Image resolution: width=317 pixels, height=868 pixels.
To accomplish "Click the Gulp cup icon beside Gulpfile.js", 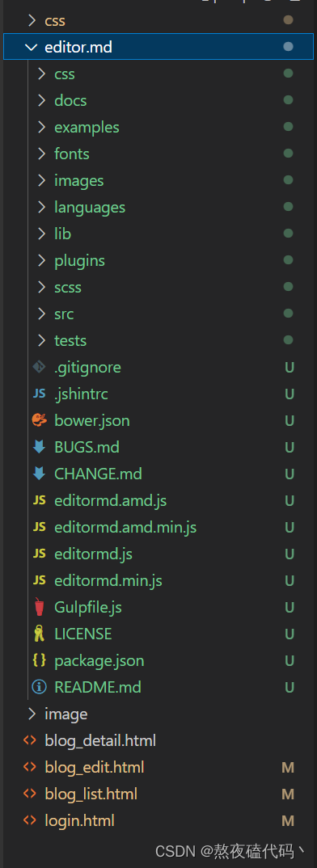I will (39, 607).
